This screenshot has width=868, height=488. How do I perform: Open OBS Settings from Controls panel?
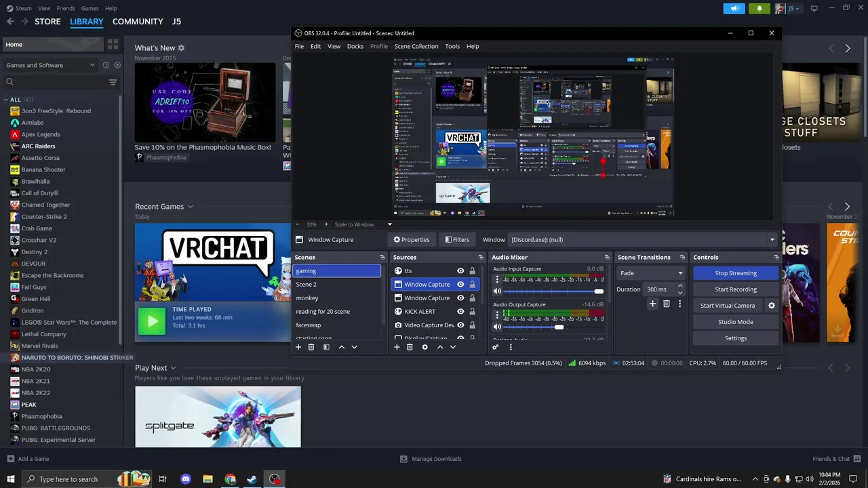pyautogui.click(x=736, y=338)
